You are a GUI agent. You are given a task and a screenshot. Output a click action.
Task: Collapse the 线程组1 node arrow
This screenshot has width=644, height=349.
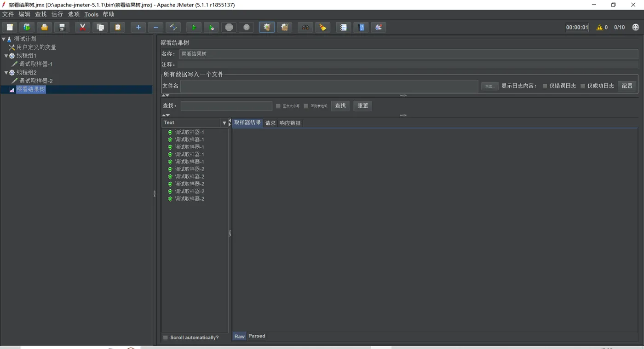[6, 56]
